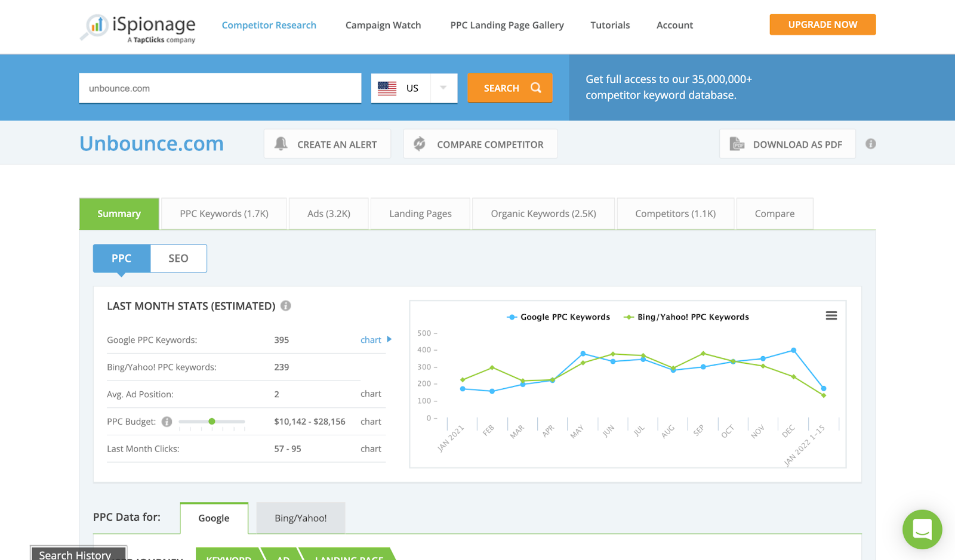
Task: Click the US flag icon
Action: (387, 88)
